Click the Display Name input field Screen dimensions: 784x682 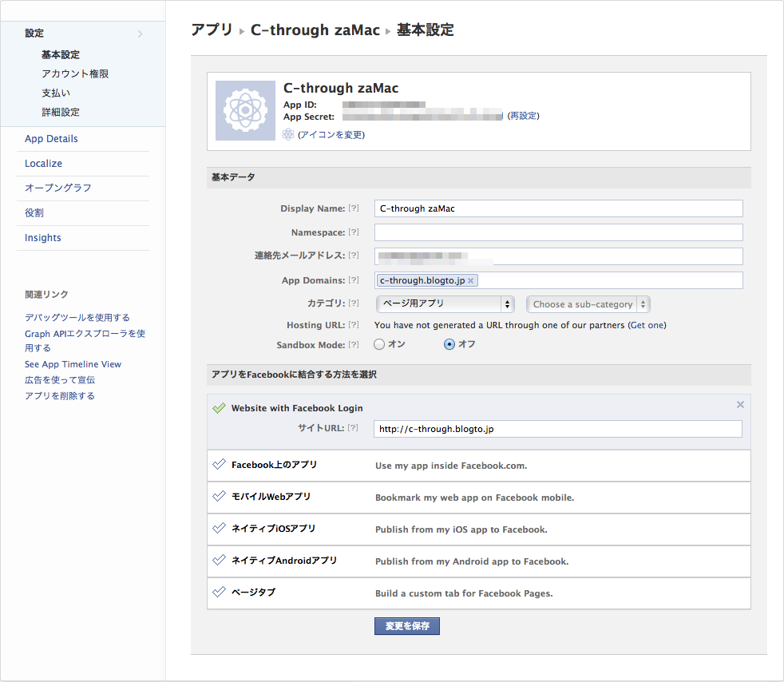point(559,208)
